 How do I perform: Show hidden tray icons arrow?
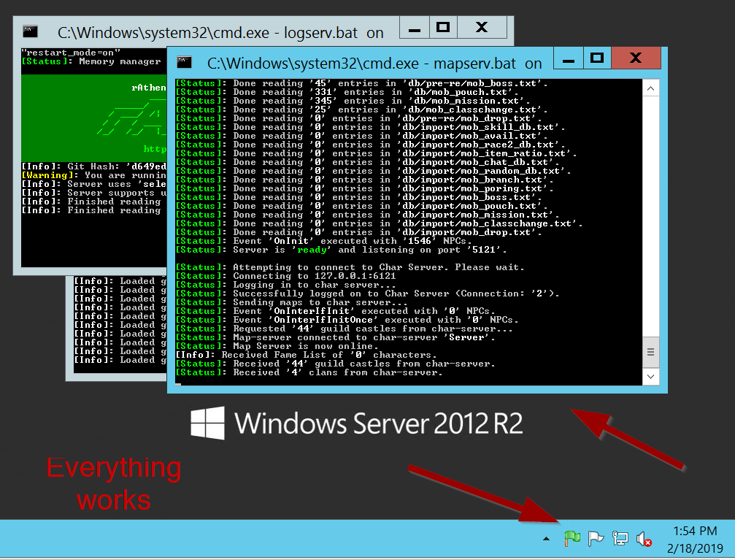click(546, 539)
